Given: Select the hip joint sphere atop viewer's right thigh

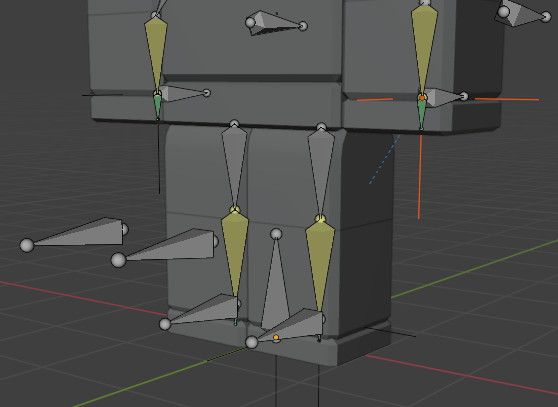Looking at the screenshot, I should pos(321,127).
